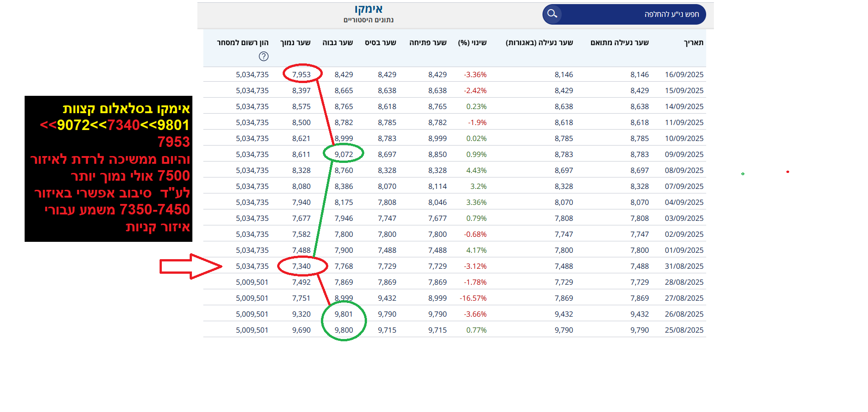Click the magnifying glass search icon
The width and height of the screenshot is (868, 412).
click(x=552, y=14)
